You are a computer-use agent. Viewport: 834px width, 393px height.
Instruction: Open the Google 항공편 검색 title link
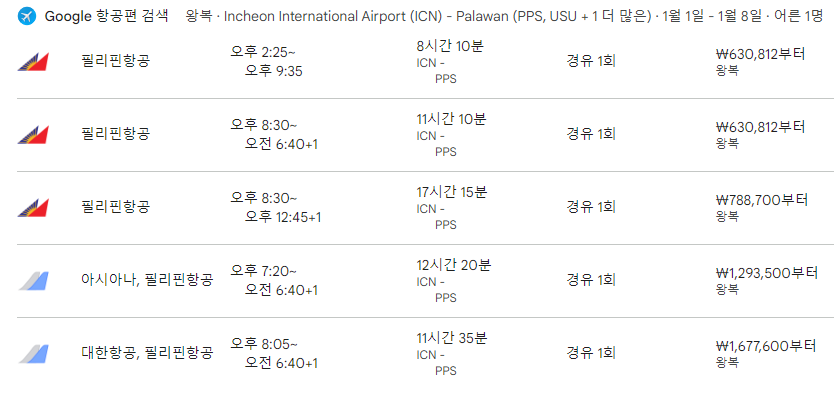tap(106, 16)
